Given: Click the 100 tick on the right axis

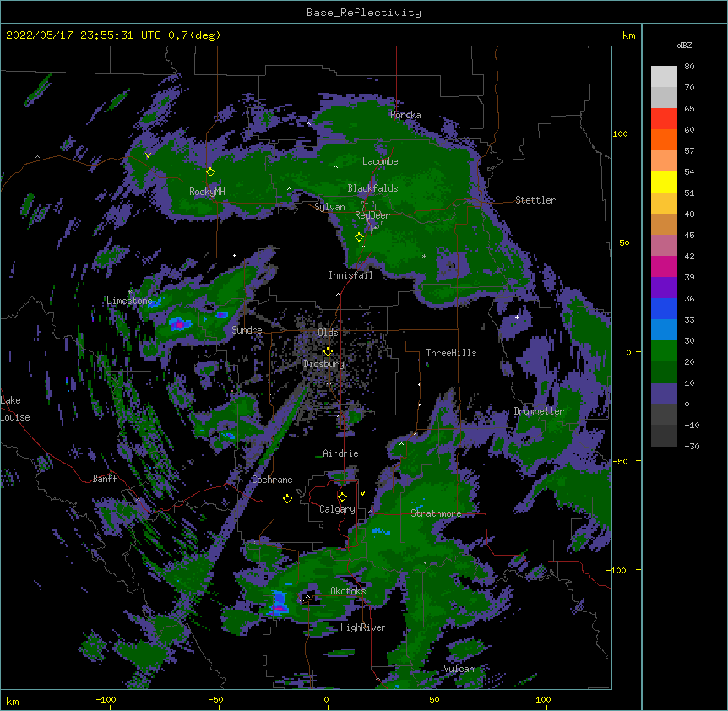Looking at the screenshot, I should click(620, 133).
